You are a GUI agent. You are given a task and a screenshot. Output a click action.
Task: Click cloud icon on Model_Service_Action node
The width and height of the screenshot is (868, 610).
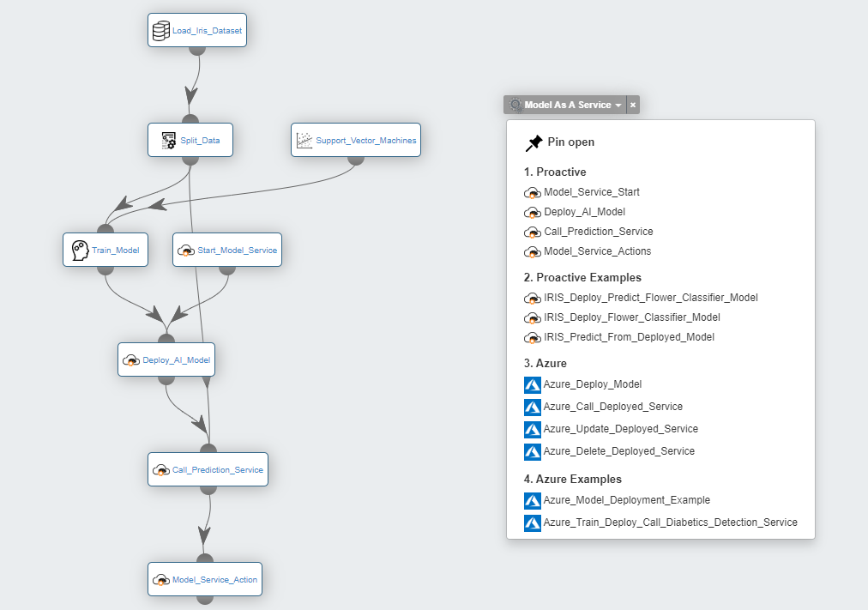tap(161, 580)
